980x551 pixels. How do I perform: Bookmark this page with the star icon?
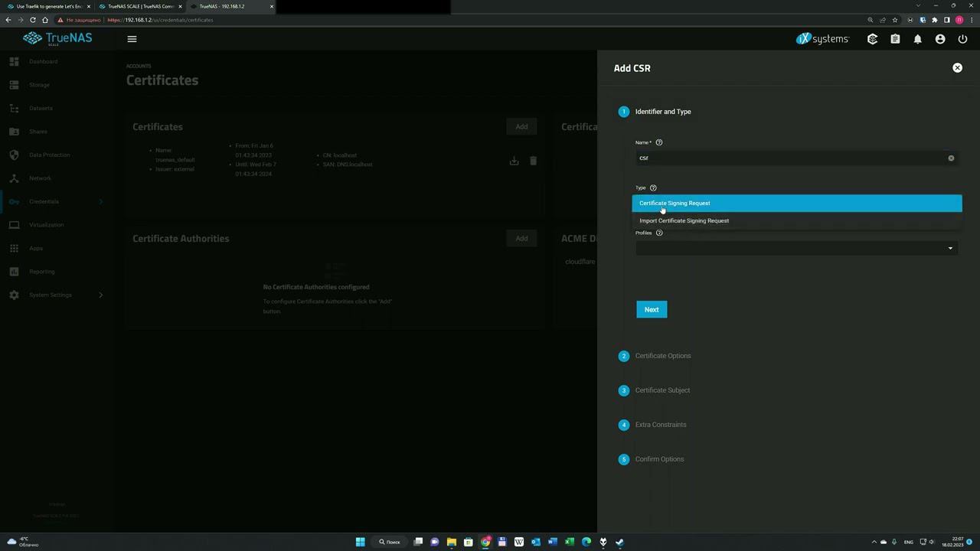(x=895, y=20)
